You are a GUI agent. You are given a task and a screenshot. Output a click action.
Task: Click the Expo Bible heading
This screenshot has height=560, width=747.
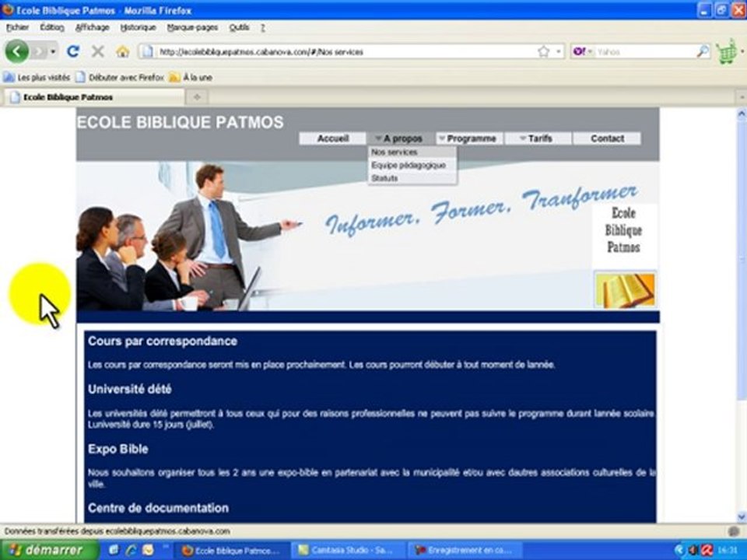pyautogui.click(x=117, y=449)
